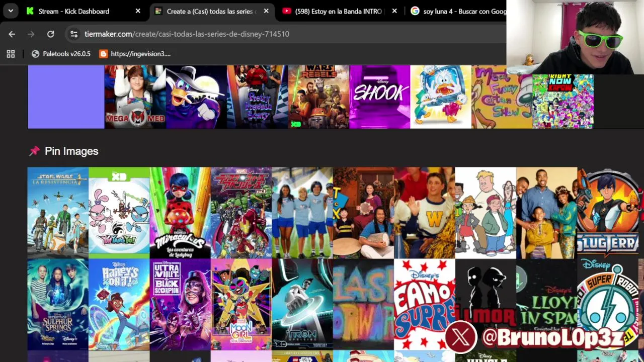Select the Yin Yang Yo! image
This screenshot has height=362, width=644.
(x=119, y=213)
